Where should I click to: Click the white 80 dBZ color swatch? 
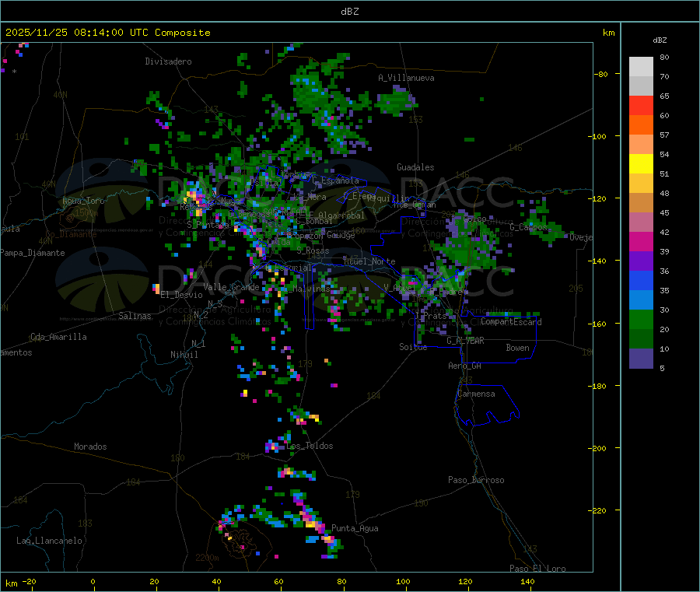tap(641, 67)
